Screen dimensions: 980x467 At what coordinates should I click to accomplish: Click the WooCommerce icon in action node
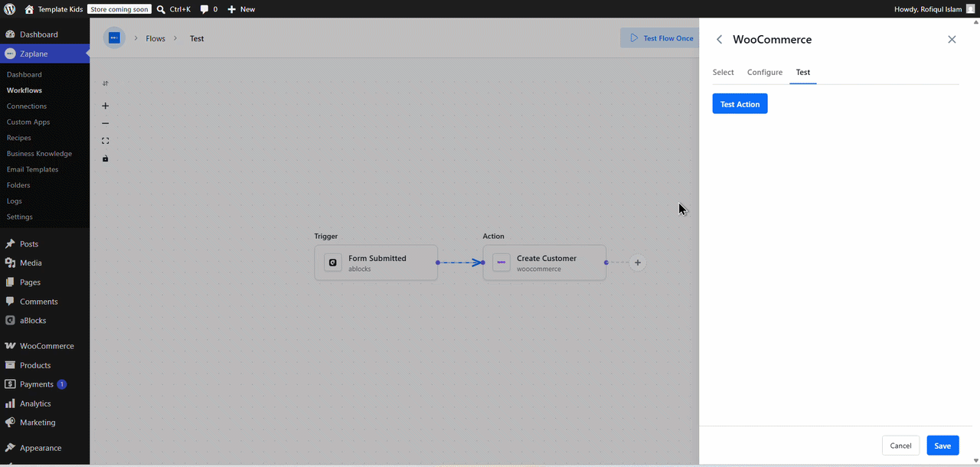coord(501,263)
